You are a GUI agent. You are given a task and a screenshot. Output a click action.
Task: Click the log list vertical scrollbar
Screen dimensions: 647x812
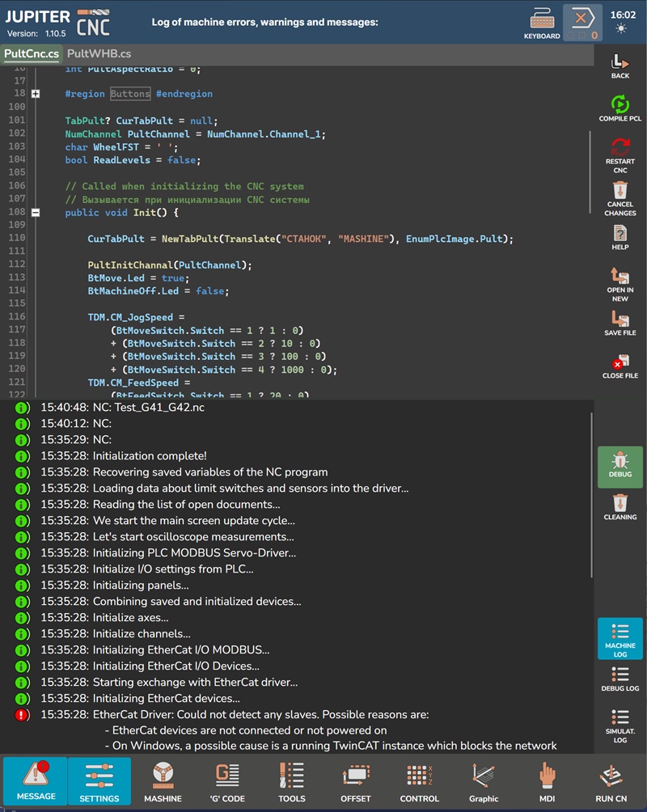pyautogui.click(x=592, y=493)
